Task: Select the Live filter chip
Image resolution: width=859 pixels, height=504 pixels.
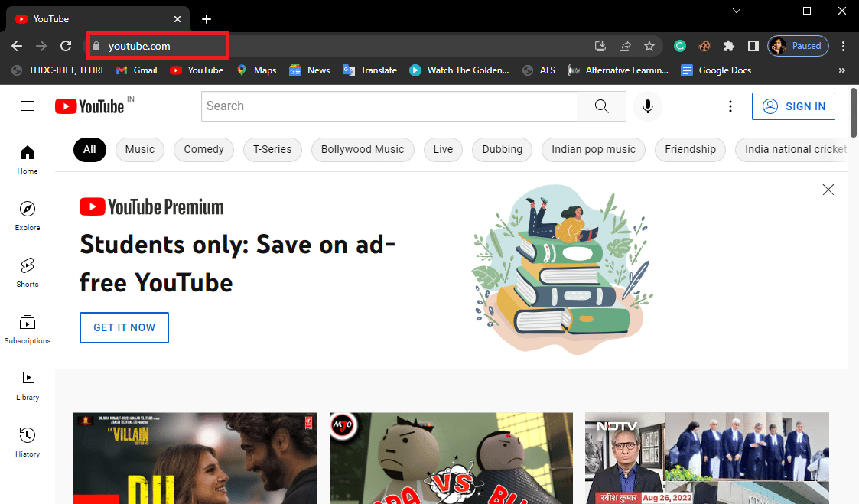Action: click(443, 150)
